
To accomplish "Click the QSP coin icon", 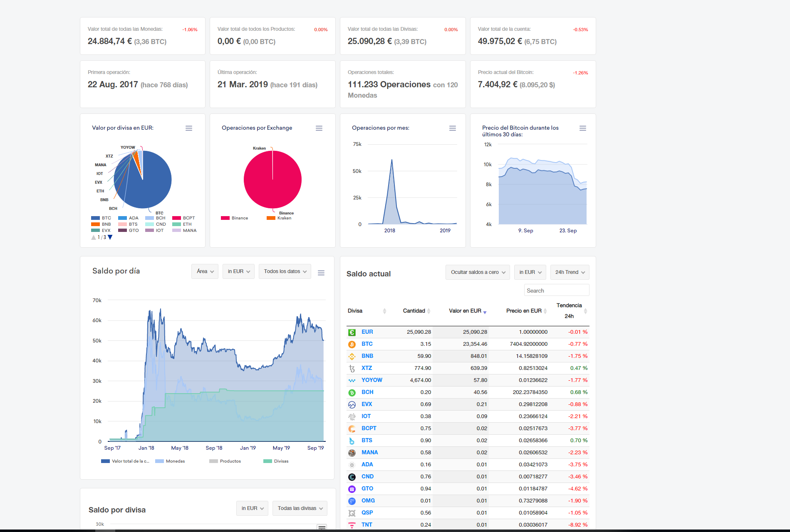I will click(x=352, y=513).
